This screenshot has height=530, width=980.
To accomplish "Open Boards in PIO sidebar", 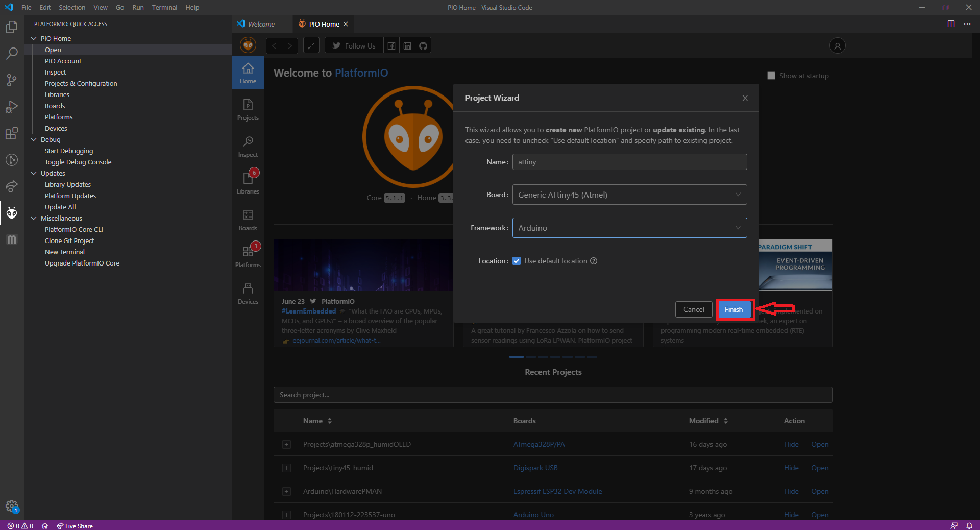I will click(248, 220).
